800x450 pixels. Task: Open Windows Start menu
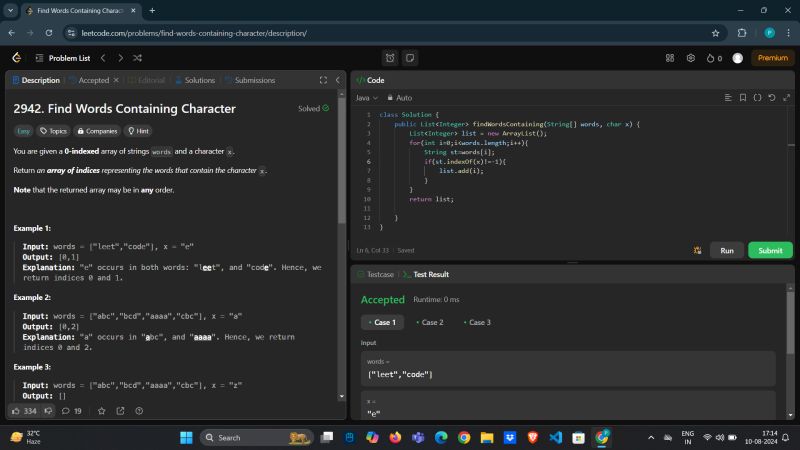coord(186,438)
